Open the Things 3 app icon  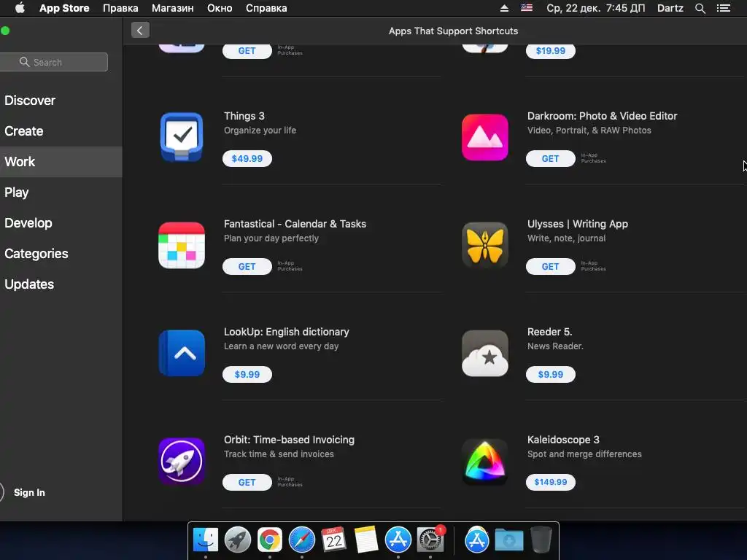(182, 137)
